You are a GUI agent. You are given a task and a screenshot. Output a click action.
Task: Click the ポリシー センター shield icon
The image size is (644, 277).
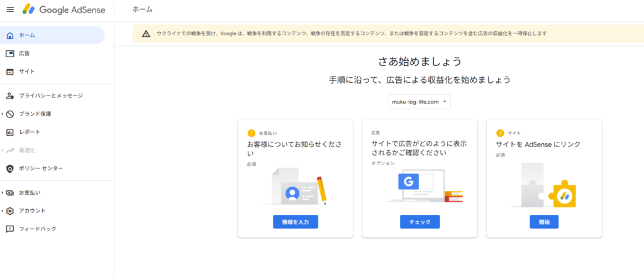[10, 168]
